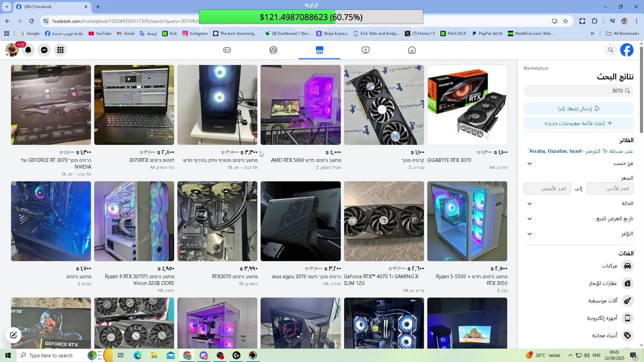Reload the current page
Screen dimensions: 644x362
[31, 21]
